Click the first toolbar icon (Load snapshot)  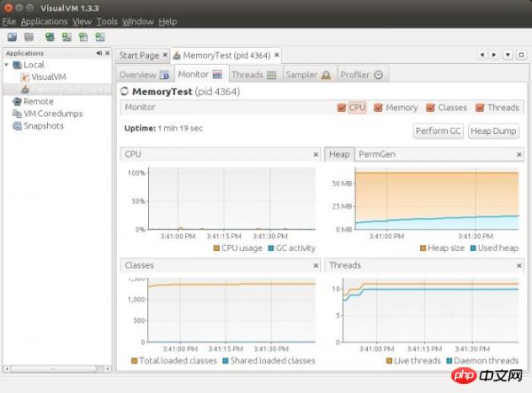pyautogui.click(x=12, y=36)
